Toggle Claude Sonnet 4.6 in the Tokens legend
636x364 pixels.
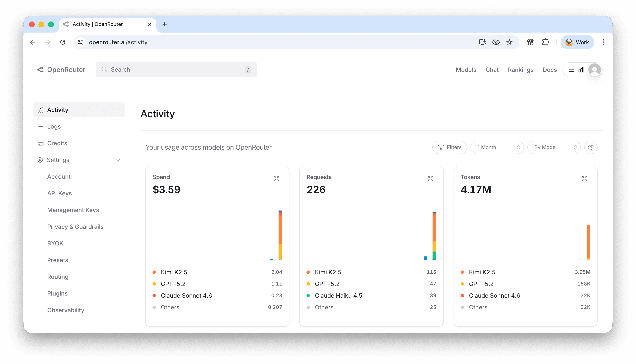494,295
